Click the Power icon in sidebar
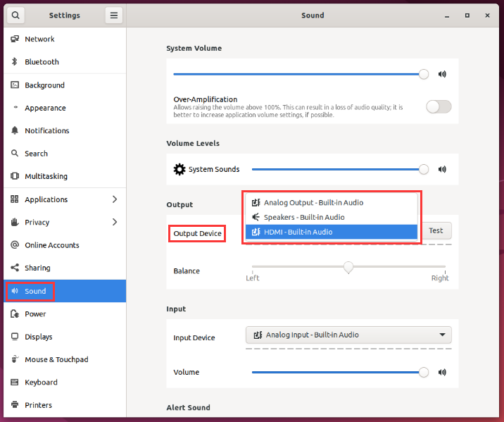Screen dimensions: 504x422 [15, 314]
